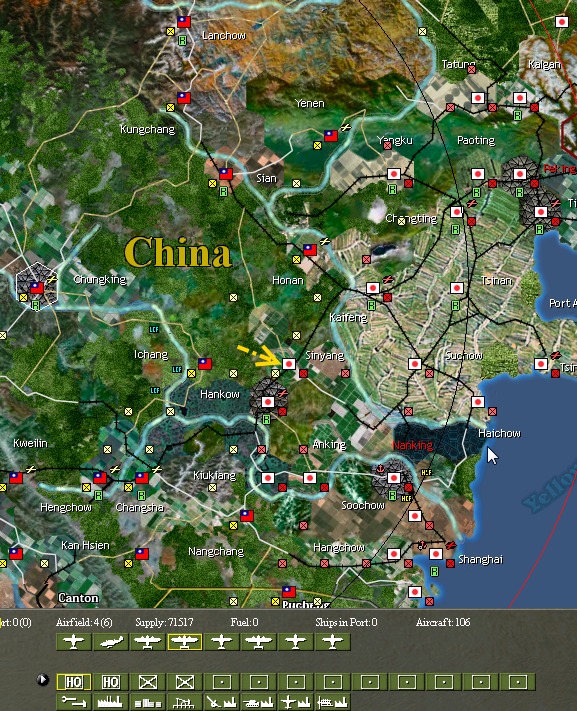
Task: Select the Hankow Japanese base flag
Action: click(268, 402)
